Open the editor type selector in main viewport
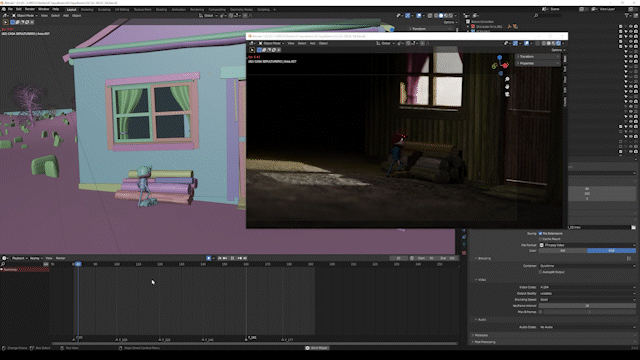 tap(5, 16)
